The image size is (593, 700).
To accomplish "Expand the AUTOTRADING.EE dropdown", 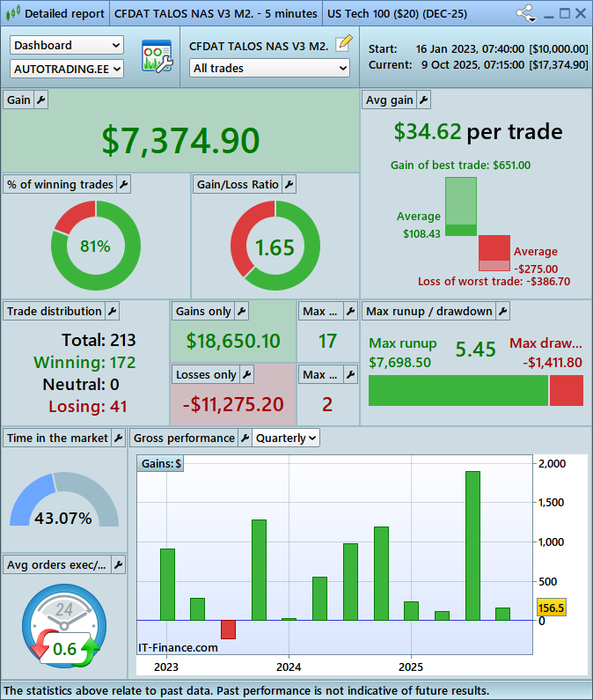I will [x=67, y=68].
